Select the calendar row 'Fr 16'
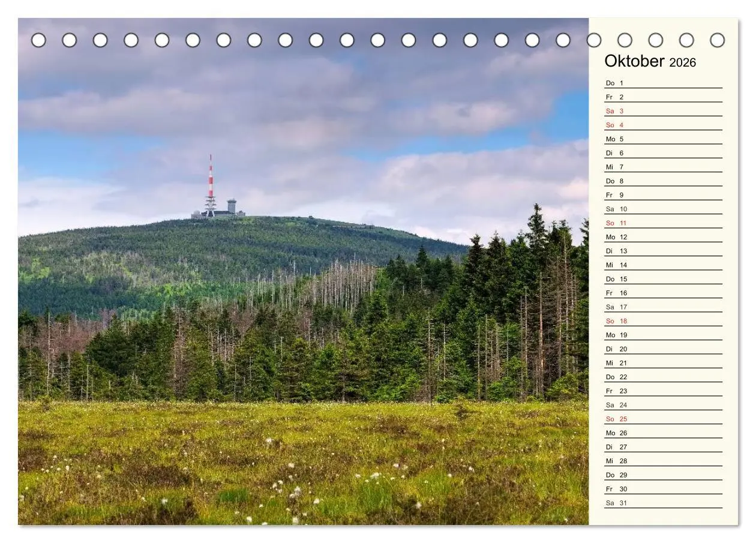Screen dimensions: 756x543 (x=663, y=293)
